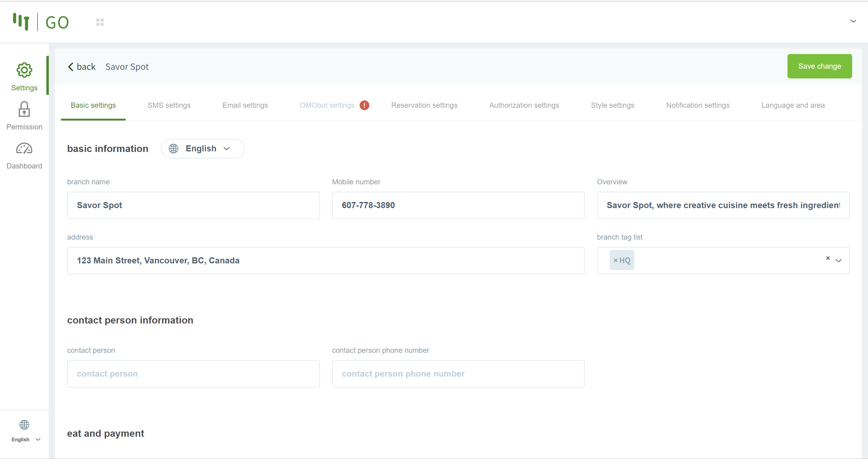The width and height of the screenshot is (868, 459).
Task: Open the Dashboard gauge icon
Action: [x=24, y=148]
